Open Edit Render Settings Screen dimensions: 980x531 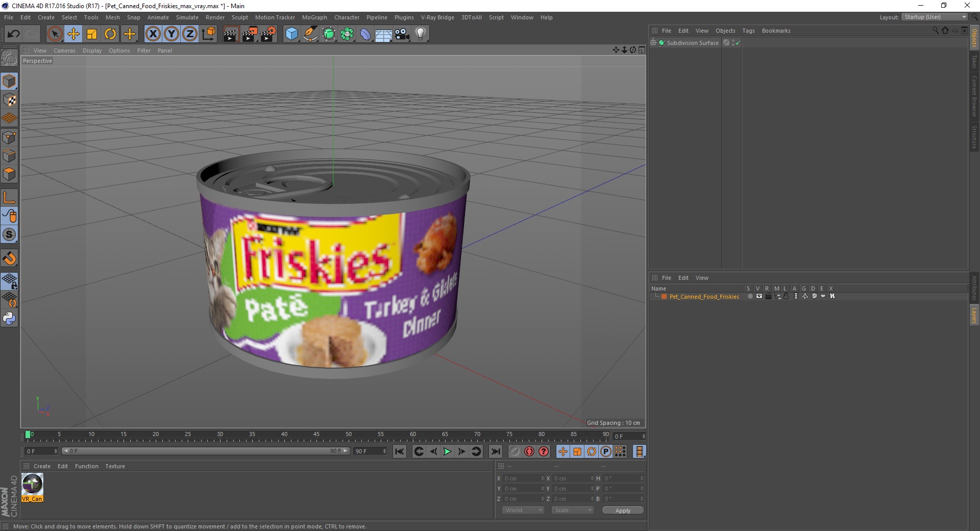[268, 34]
